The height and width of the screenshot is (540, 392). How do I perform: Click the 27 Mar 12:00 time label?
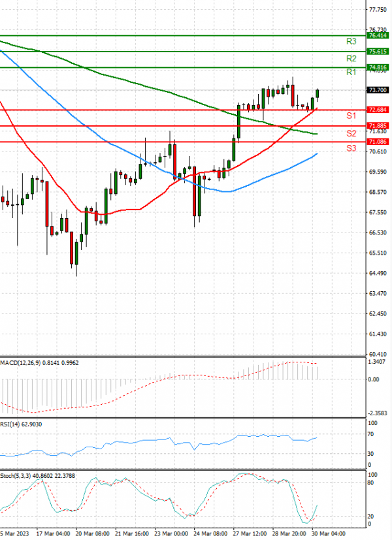click(250, 534)
